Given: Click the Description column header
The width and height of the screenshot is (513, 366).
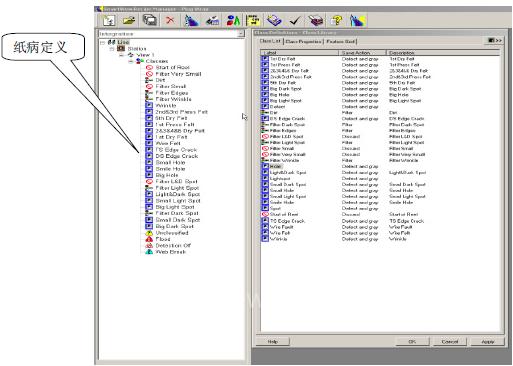Looking at the screenshot, I should (443, 53).
